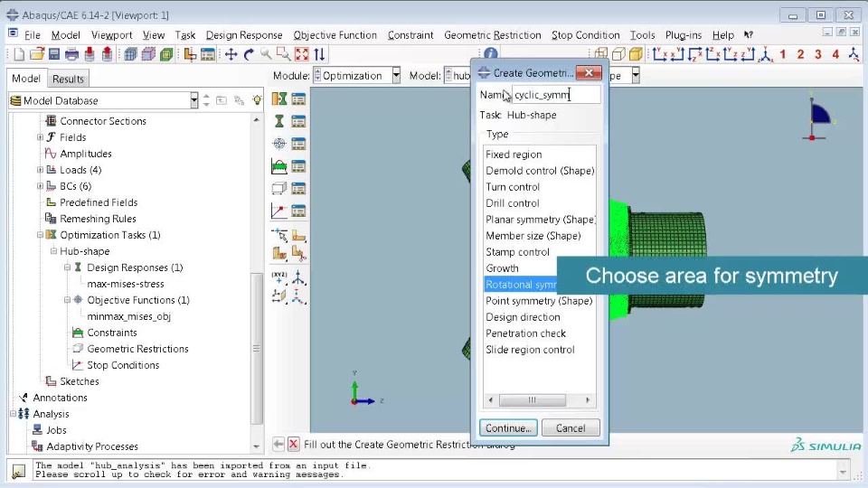Click the Create Objective Function icon
The height and width of the screenshot is (488, 868).
[x=279, y=144]
